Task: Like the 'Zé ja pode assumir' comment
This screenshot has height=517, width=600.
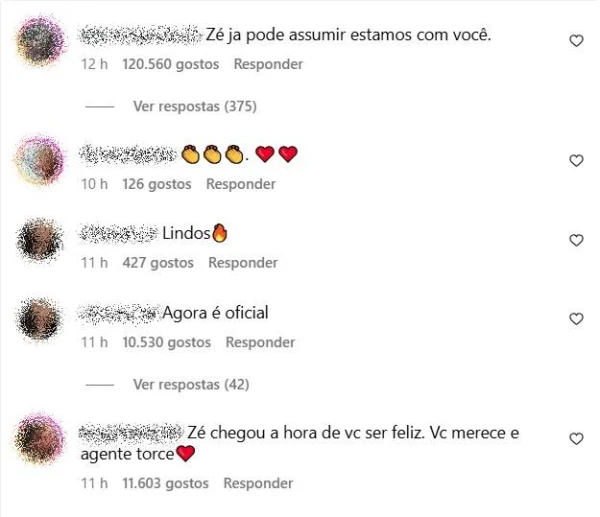Action: [576, 41]
